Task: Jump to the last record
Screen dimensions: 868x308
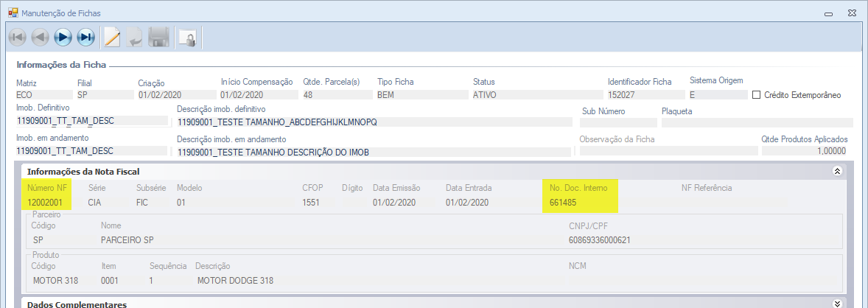Action: pyautogui.click(x=86, y=37)
